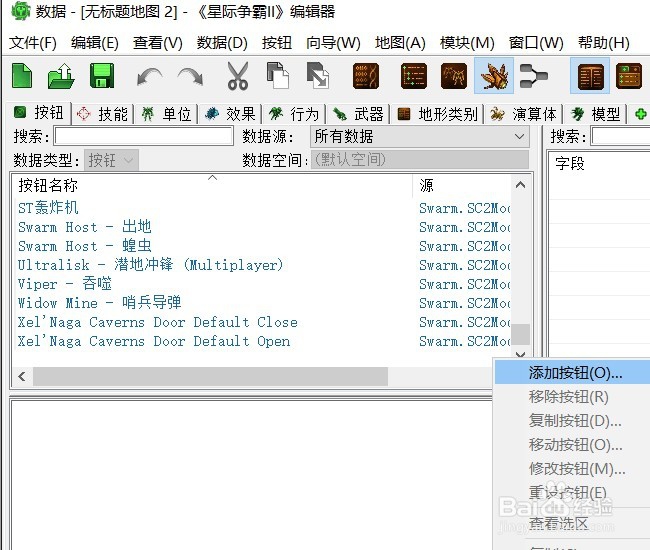Viewport: 650px width, 550px height.
Task: Click the list's vertical scroll up arrow
Action: tap(521, 185)
